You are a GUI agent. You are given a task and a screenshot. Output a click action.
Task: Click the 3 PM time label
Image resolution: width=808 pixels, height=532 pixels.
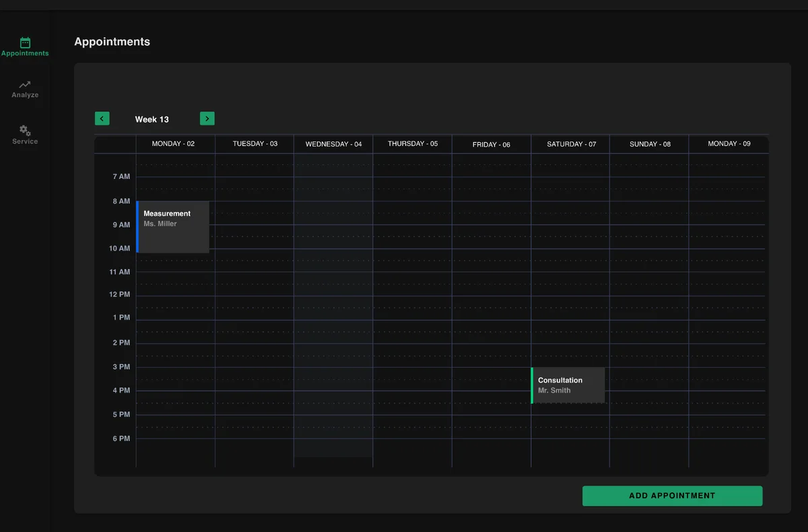click(122, 367)
